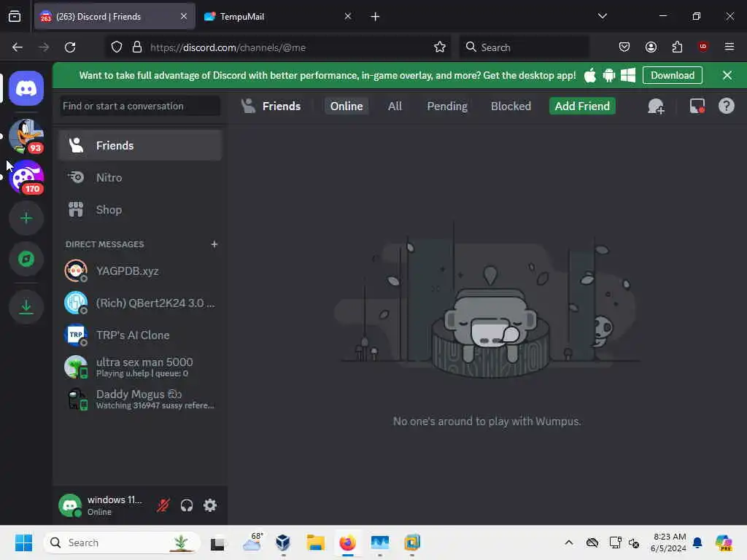Unmute the microphone icon
The height and width of the screenshot is (560, 747).
(163, 505)
